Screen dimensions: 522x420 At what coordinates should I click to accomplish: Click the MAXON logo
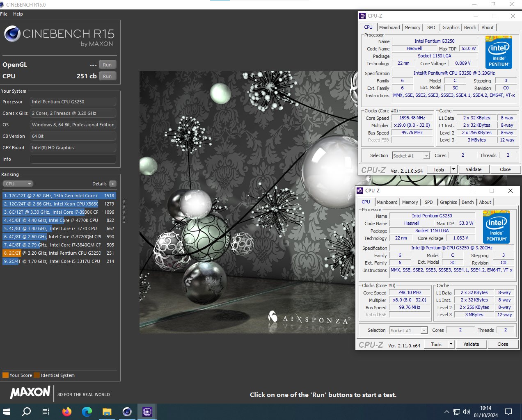(30, 393)
